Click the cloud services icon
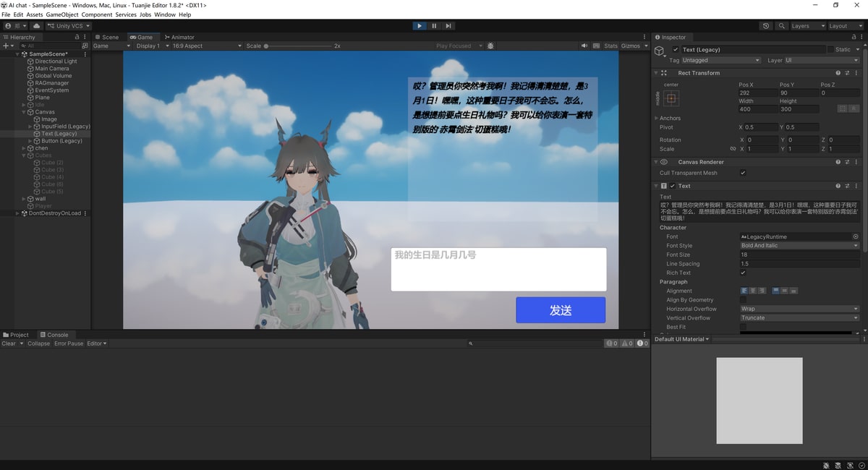 point(36,26)
